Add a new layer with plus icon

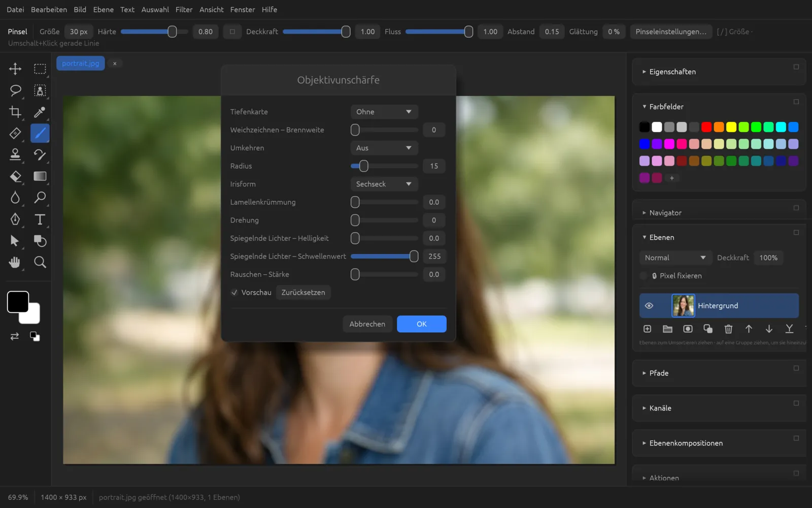point(647,329)
